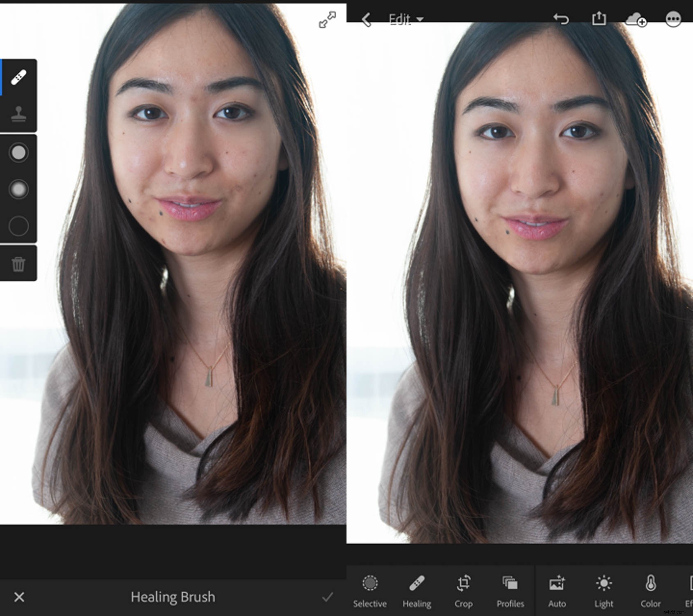The height and width of the screenshot is (616, 693).
Task: Select the brush size circle option
Action: coord(18,152)
